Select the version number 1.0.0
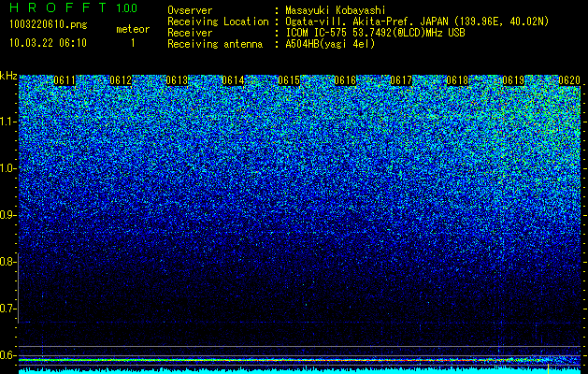The height and width of the screenshot is (374, 588). 126,8
